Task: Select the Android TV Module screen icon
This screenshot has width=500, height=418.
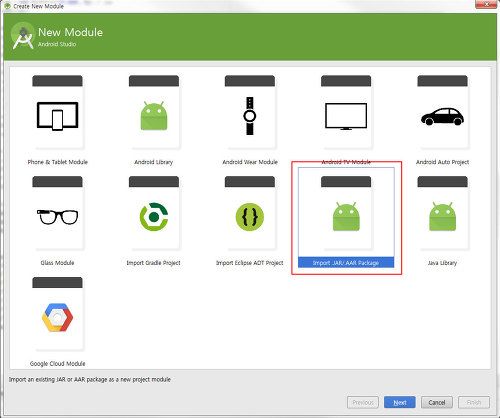Action: tap(346, 116)
